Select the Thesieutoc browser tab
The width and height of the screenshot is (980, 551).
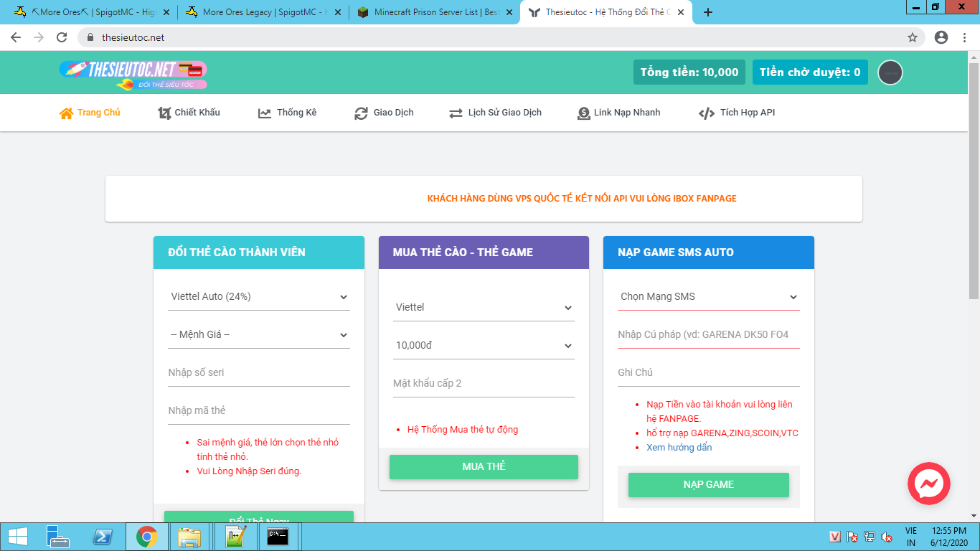pos(607,12)
